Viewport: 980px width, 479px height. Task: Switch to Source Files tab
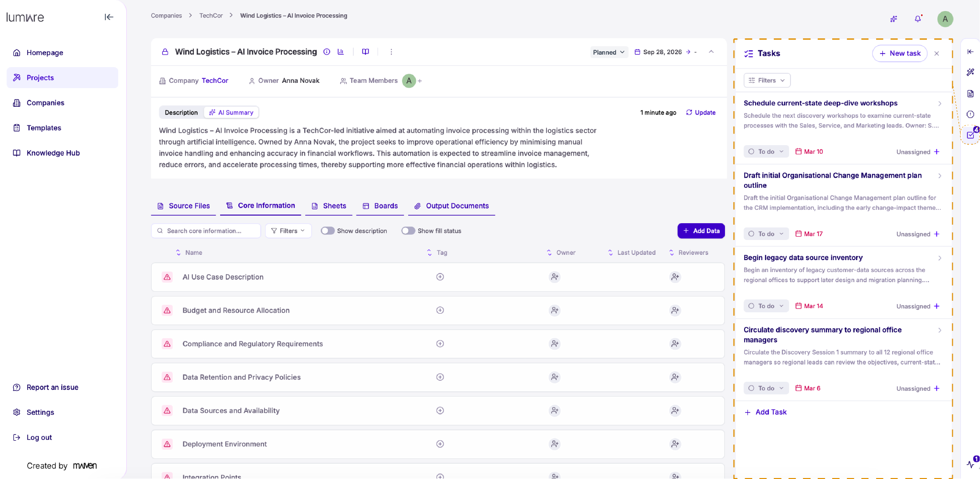(x=184, y=206)
